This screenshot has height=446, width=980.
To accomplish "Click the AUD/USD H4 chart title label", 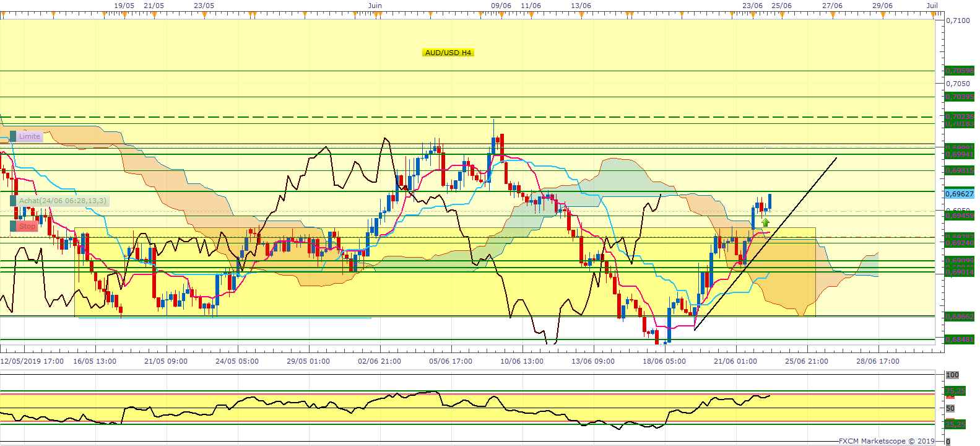I will click(x=448, y=53).
